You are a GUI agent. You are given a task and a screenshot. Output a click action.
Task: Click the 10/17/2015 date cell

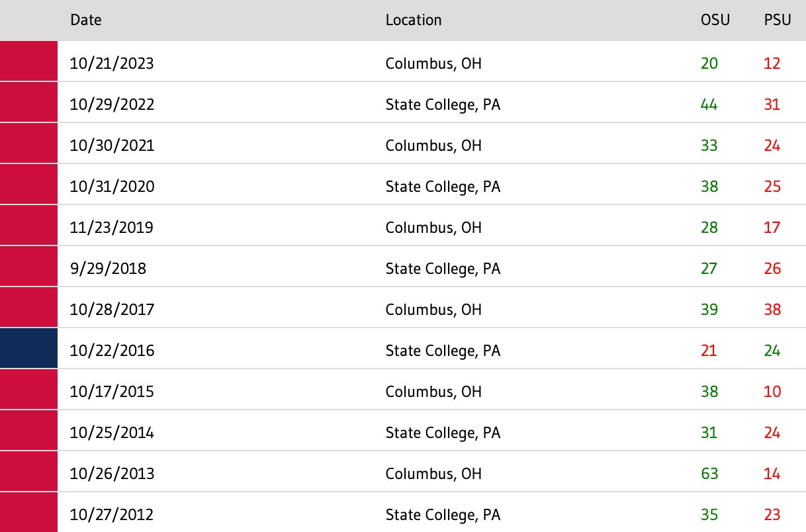(x=112, y=392)
